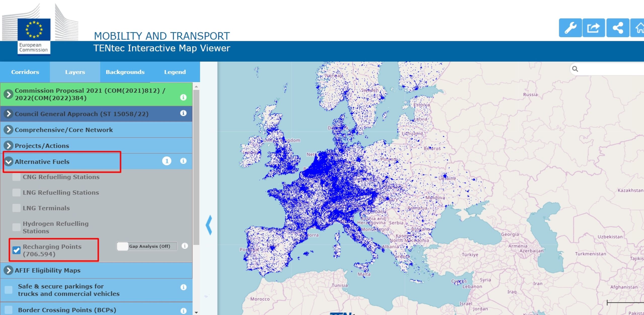Open info icon for Commission Proposal 2021
This screenshot has width=644, height=315.
[183, 97]
